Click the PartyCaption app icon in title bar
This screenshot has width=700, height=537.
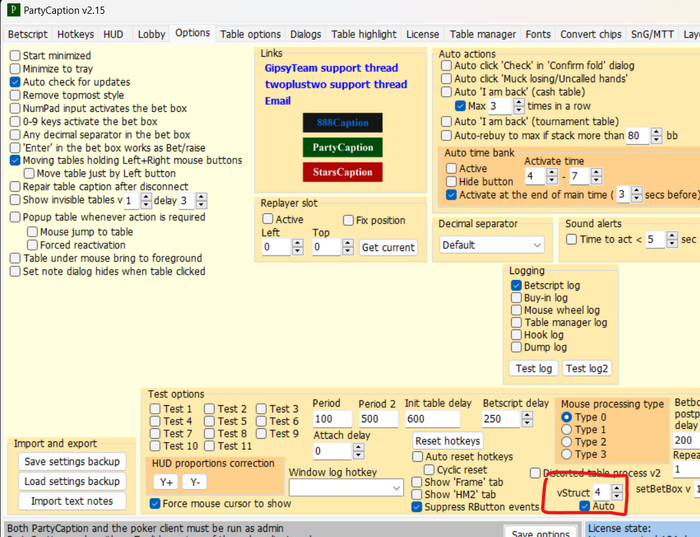[12, 10]
